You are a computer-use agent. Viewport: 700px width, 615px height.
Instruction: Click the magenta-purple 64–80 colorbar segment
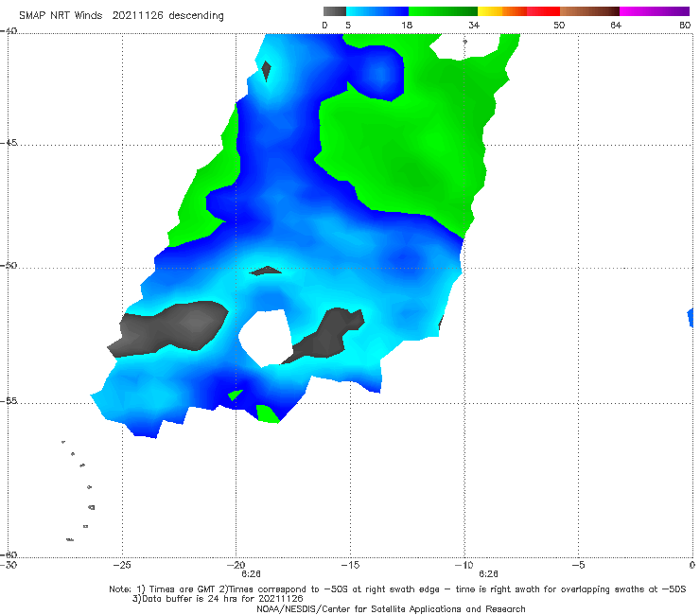655,11
